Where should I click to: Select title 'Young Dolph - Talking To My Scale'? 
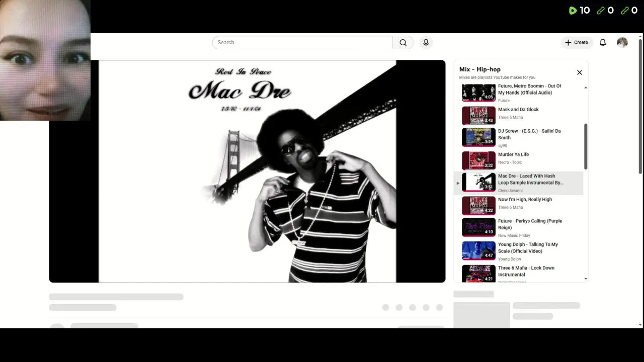(x=528, y=248)
